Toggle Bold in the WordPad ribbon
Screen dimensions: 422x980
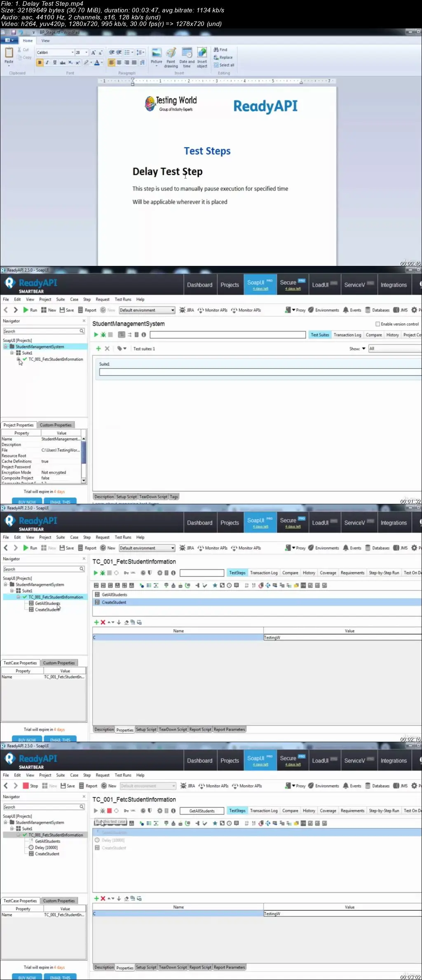pyautogui.click(x=40, y=63)
